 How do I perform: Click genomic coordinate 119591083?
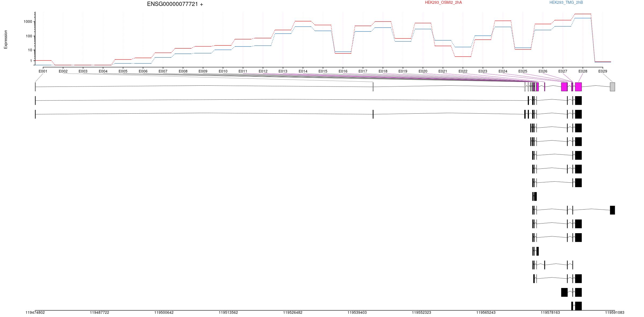(615, 312)
